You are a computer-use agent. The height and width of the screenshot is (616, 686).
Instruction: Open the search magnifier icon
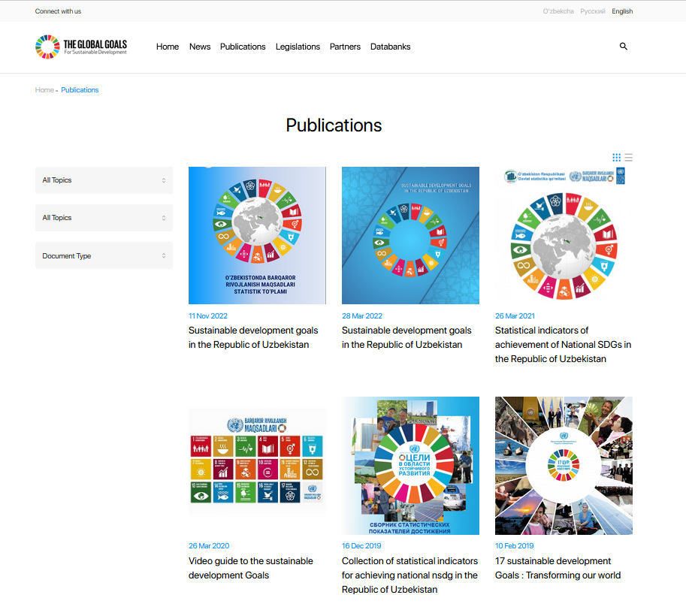(x=624, y=47)
